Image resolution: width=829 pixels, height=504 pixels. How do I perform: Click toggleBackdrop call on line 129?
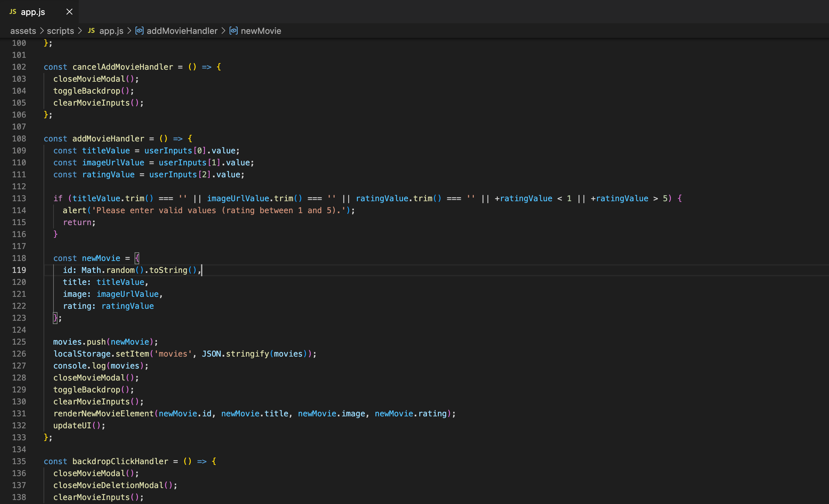(x=87, y=390)
